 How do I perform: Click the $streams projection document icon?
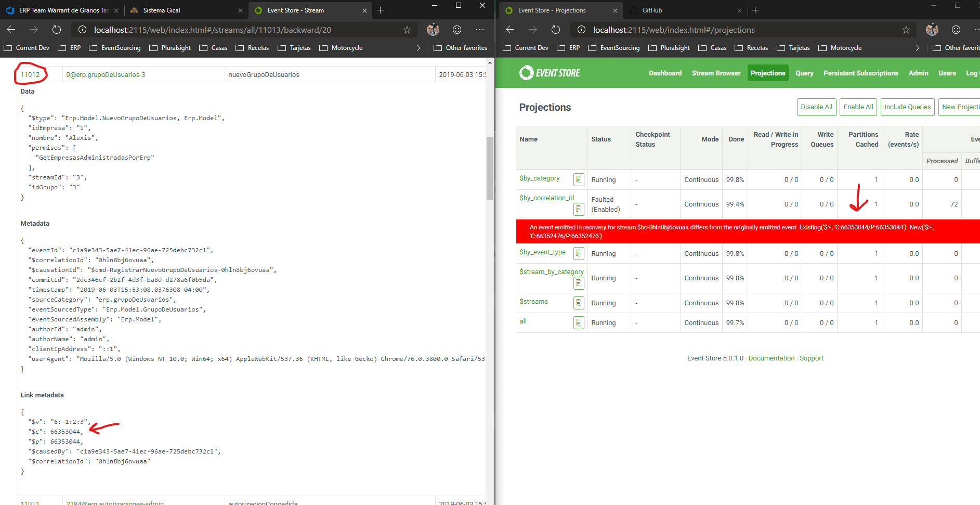(x=579, y=303)
